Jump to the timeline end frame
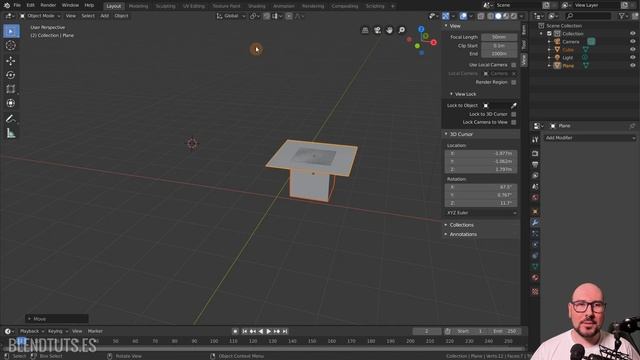 click(285, 331)
